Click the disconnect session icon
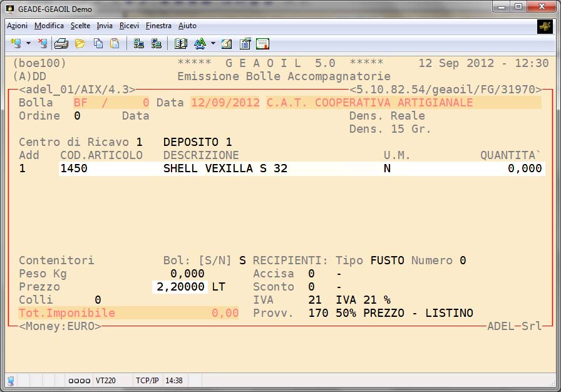 [42, 44]
